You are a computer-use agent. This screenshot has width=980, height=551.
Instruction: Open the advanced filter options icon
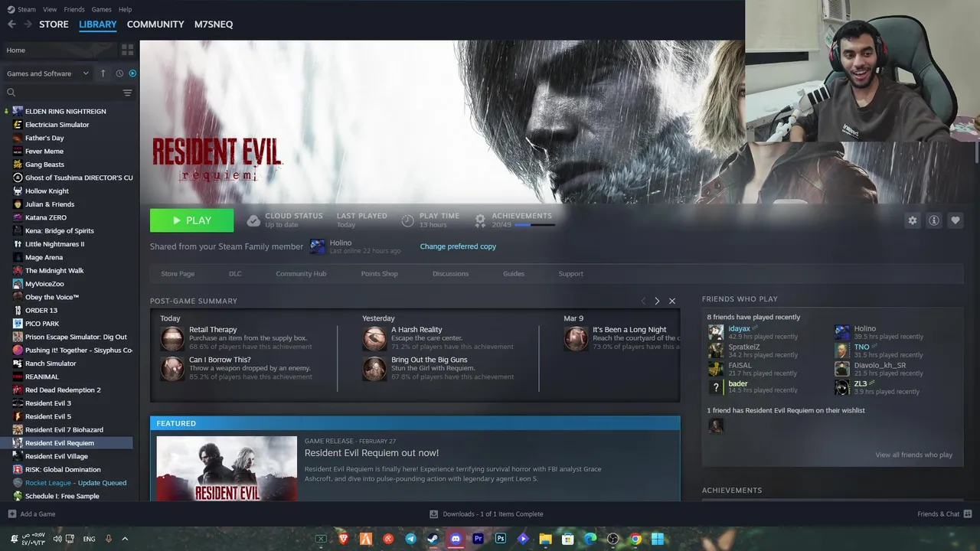click(x=127, y=93)
